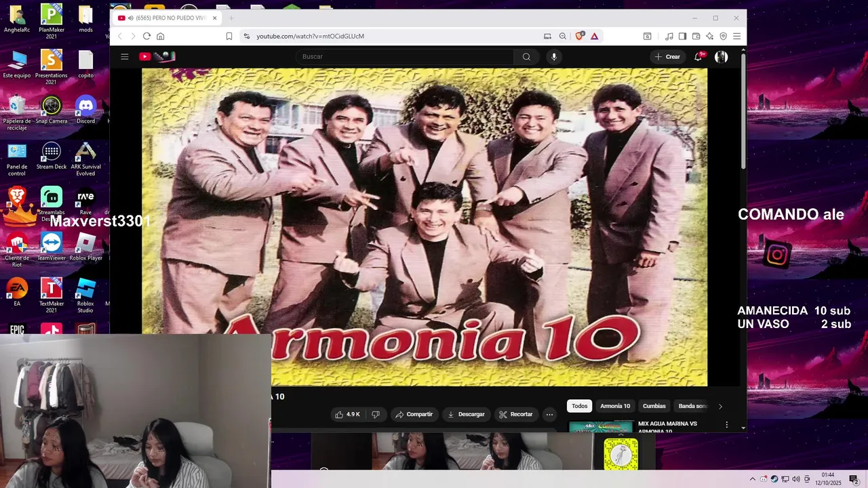Click the Armonia 10 video player

pos(425,227)
